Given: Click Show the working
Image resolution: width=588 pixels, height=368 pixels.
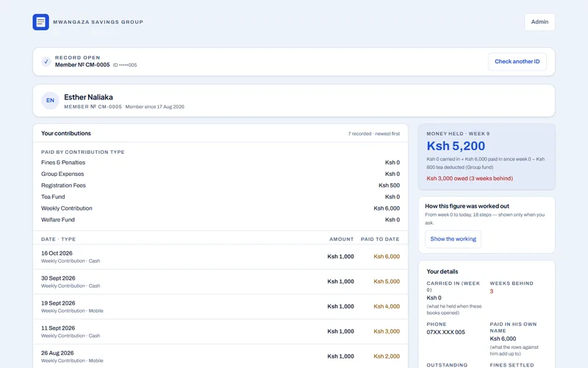Looking at the screenshot, I should pyautogui.click(x=453, y=238).
